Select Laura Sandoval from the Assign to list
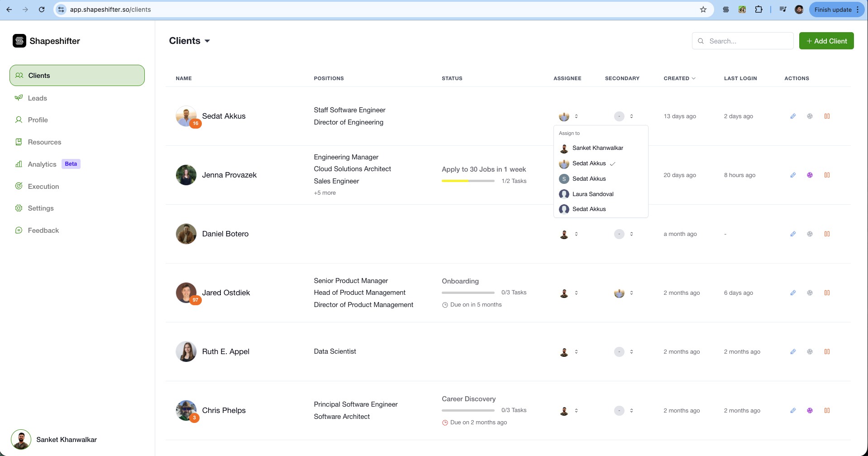 click(x=592, y=194)
